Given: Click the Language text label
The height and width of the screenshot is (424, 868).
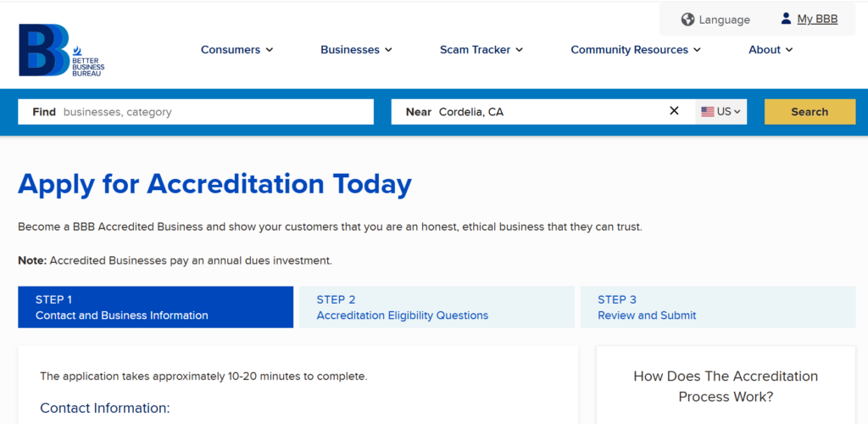Looking at the screenshot, I should 724,20.
